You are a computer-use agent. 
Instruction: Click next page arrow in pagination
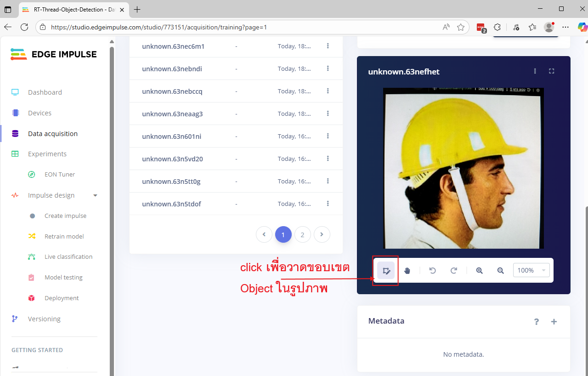(322, 235)
